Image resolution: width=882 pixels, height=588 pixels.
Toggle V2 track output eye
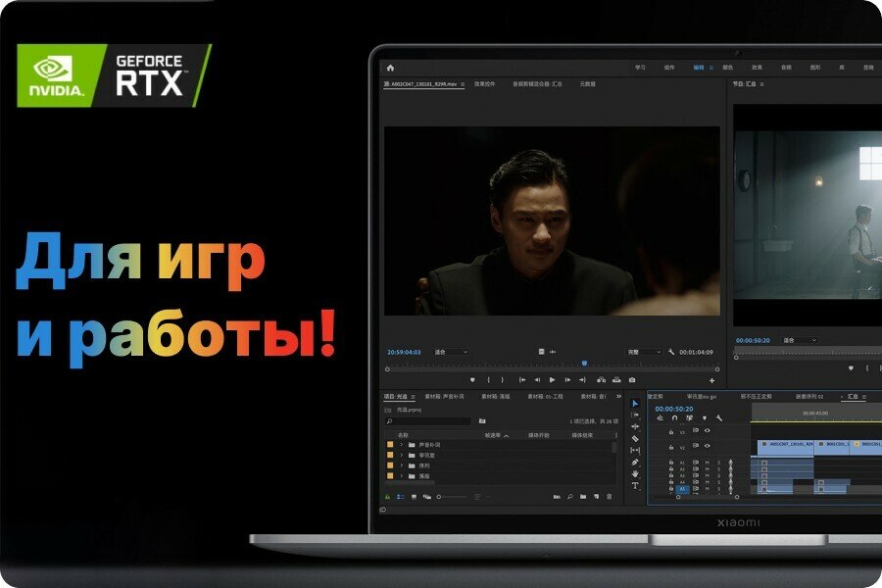[x=707, y=446]
